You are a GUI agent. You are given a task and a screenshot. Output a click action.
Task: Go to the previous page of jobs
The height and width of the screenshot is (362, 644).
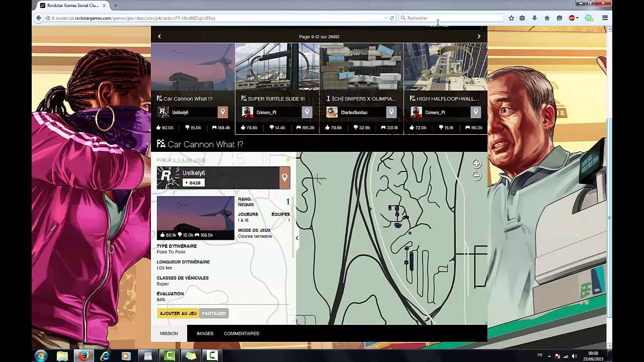[159, 36]
